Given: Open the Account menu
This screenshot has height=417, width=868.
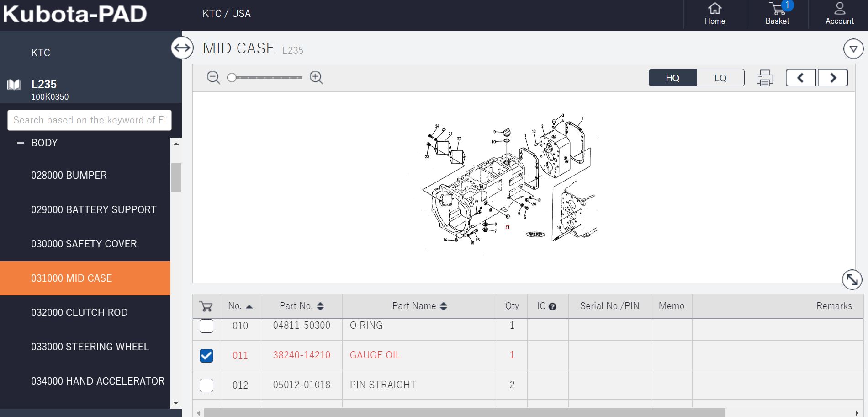Looking at the screenshot, I should (839, 14).
